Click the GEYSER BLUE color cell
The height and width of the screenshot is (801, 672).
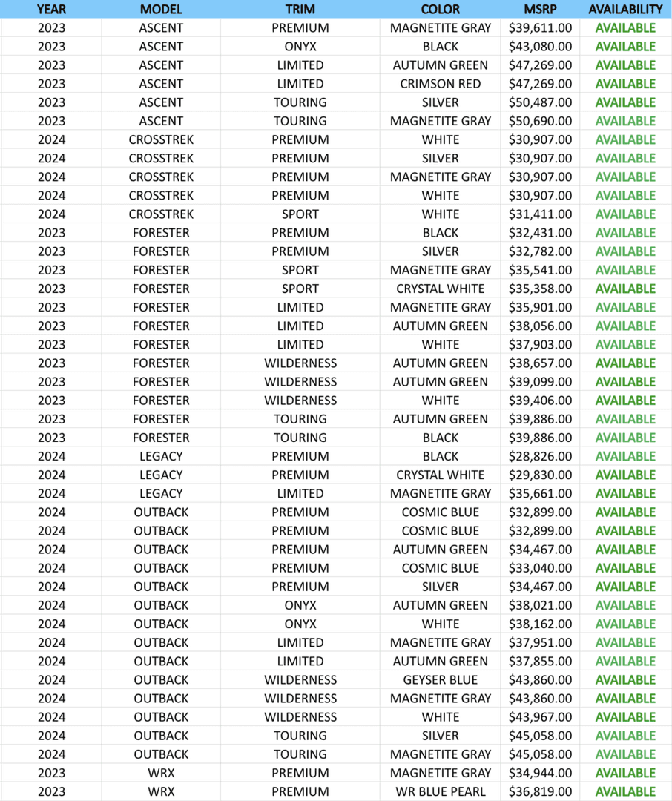pyautogui.click(x=440, y=680)
